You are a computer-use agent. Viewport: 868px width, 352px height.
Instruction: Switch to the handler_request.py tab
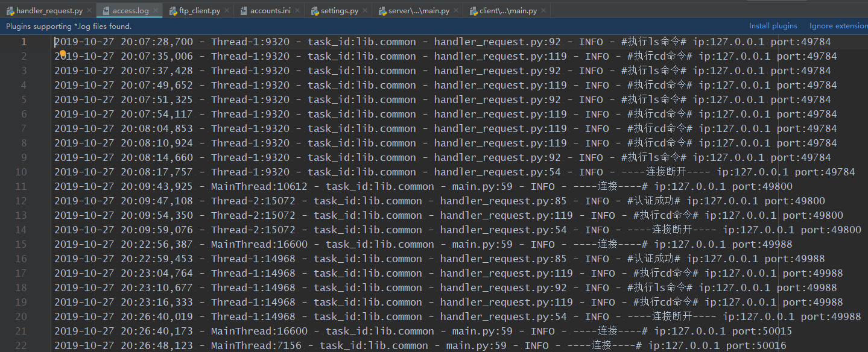pyautogui.click(x=49, y=11)
